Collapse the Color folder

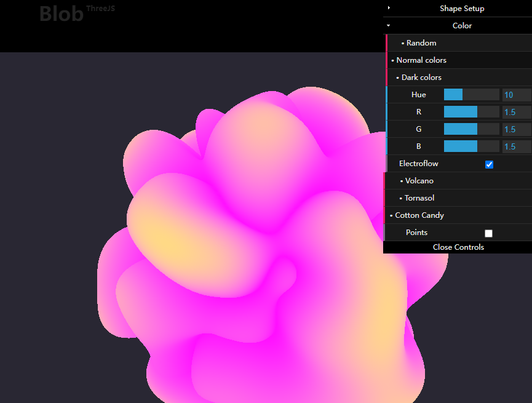462,26
